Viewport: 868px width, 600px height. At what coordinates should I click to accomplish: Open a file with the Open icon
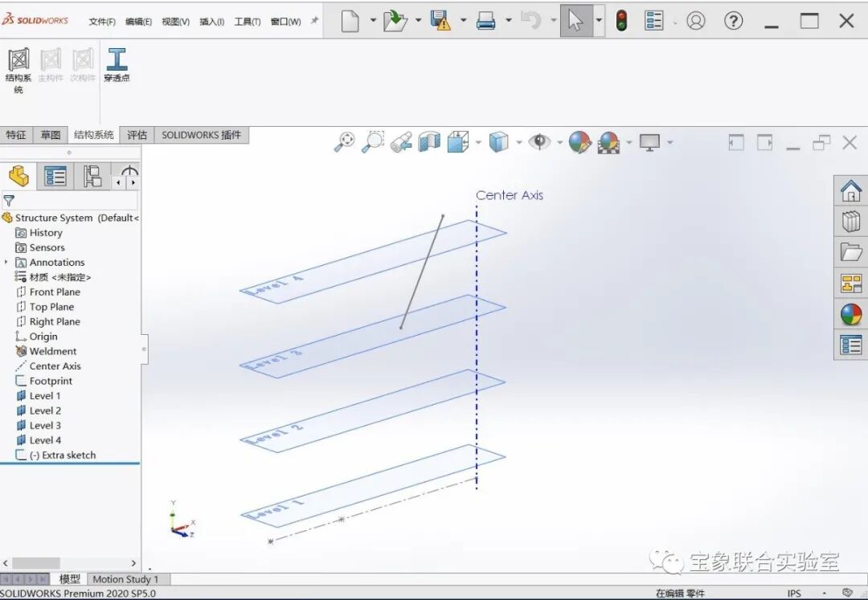pos(395,21)
